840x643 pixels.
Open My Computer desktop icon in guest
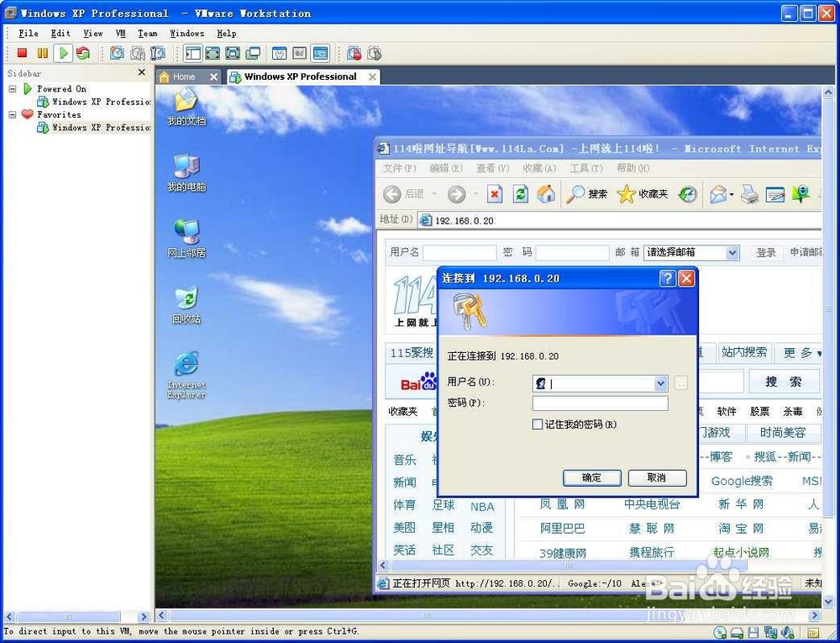(x=186, y=172)
